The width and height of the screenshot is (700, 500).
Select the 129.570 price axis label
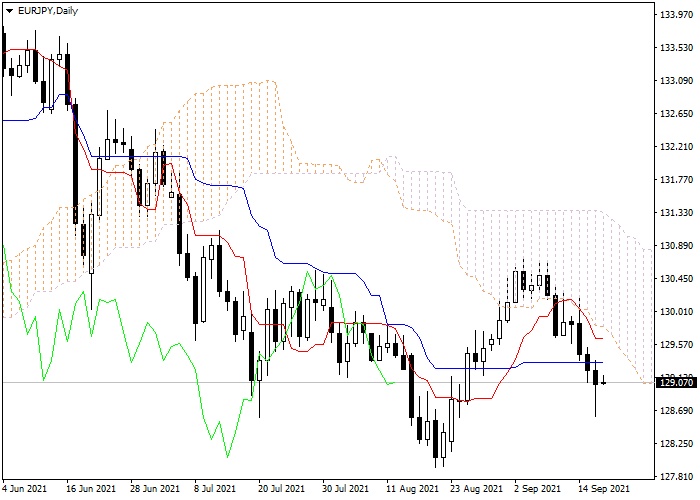(x=676, y=345)
